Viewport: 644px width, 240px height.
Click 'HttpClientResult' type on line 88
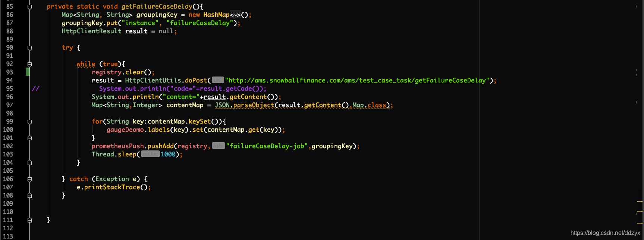click(x=91, y=31)
